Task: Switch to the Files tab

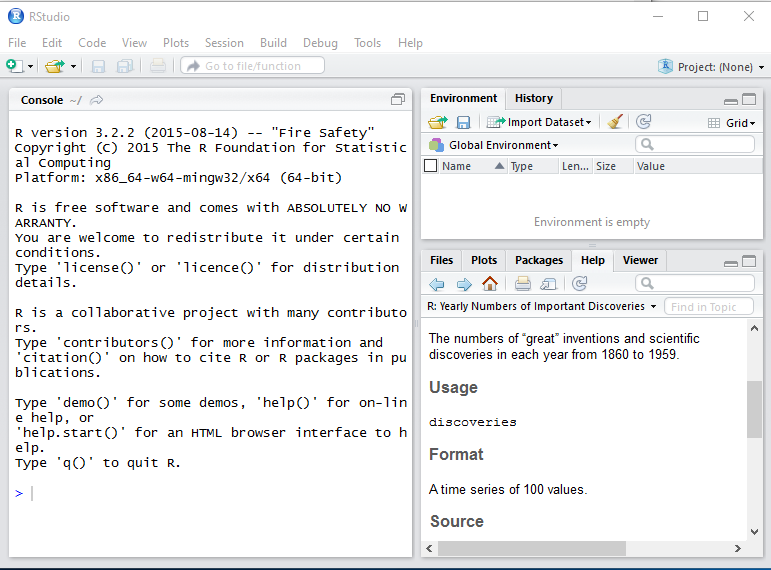Action: click(x=441, y=260)
